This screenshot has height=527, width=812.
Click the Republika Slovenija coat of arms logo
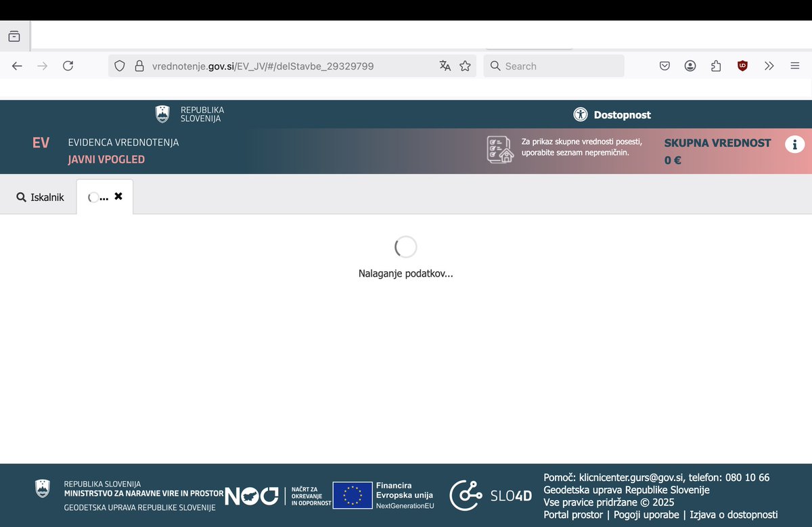tap(162, 114)
